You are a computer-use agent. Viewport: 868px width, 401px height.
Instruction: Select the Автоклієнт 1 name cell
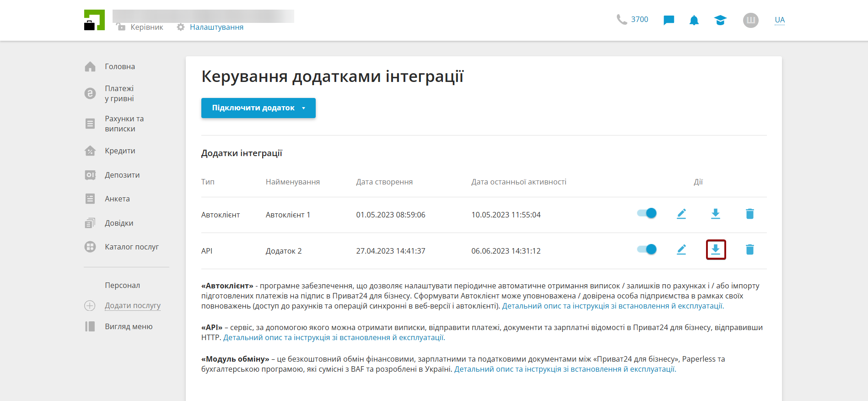[x=288, y=215]
